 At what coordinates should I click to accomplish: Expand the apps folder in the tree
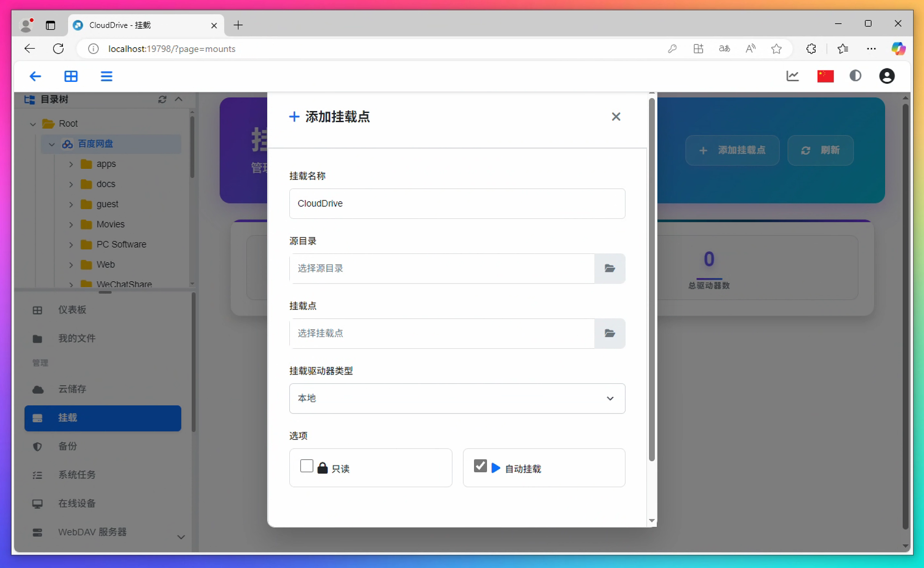click(x=72, y=164)
